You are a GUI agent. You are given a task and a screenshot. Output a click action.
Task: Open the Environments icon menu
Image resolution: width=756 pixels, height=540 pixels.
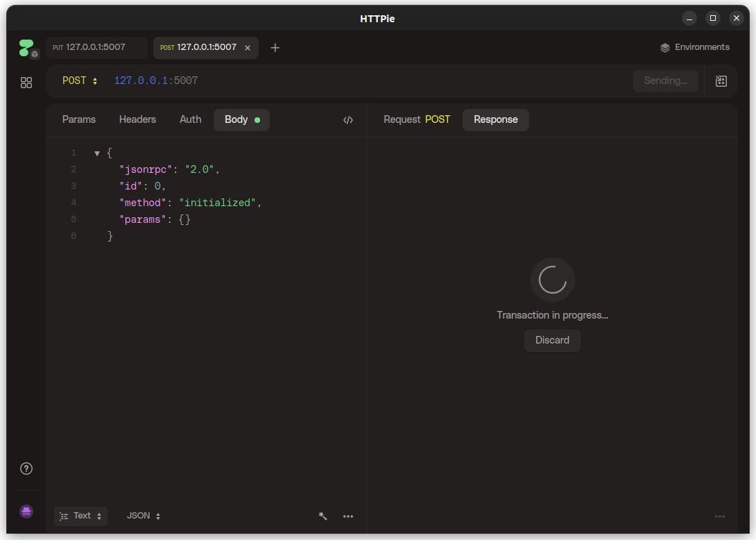pos(695,47)
